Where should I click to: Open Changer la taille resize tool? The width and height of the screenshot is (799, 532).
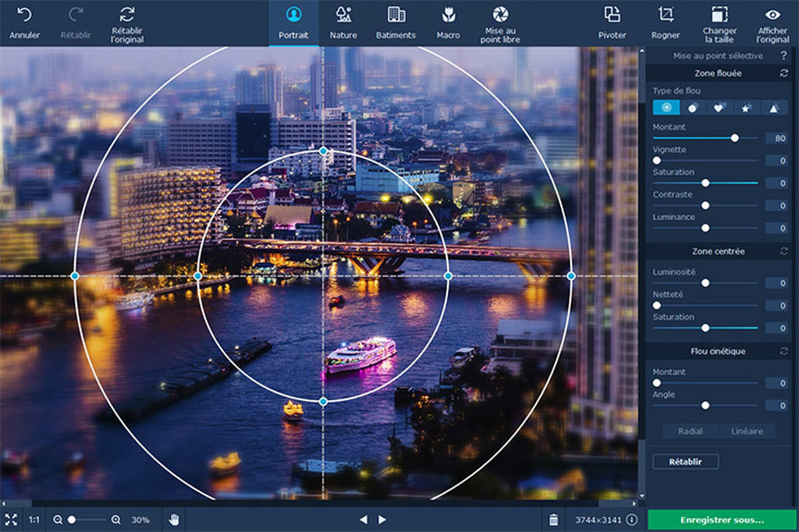719,24
